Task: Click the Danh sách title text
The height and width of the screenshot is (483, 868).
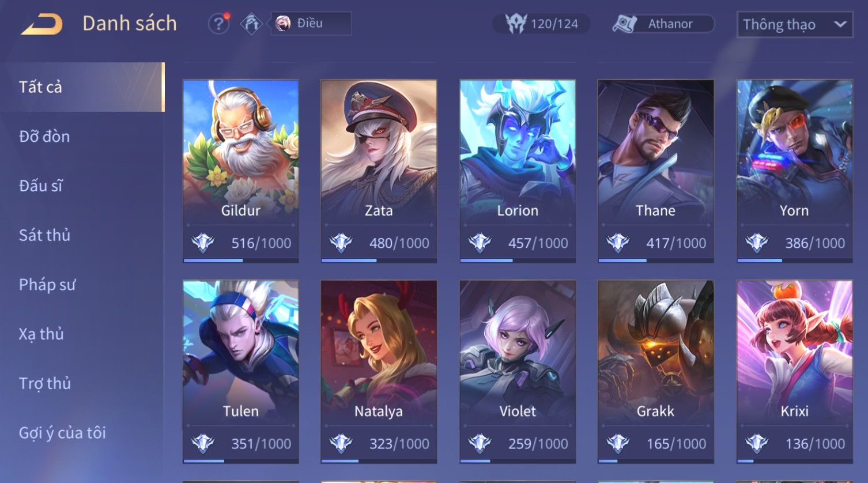Action: 130,24
